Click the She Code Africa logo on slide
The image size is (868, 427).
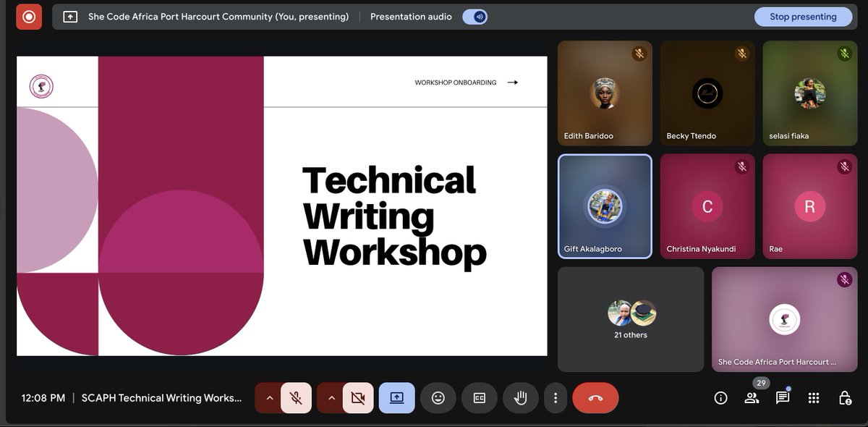click(41, 87)
